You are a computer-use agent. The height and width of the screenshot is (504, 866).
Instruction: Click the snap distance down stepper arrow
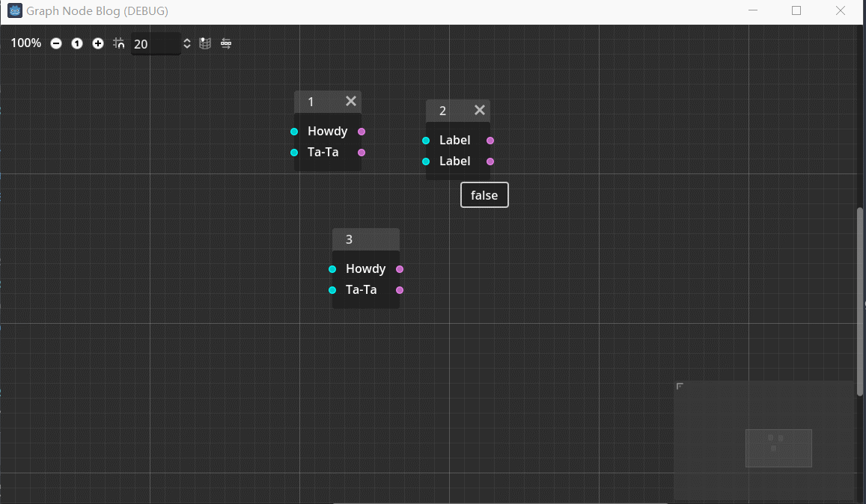[x=186, y=47]
